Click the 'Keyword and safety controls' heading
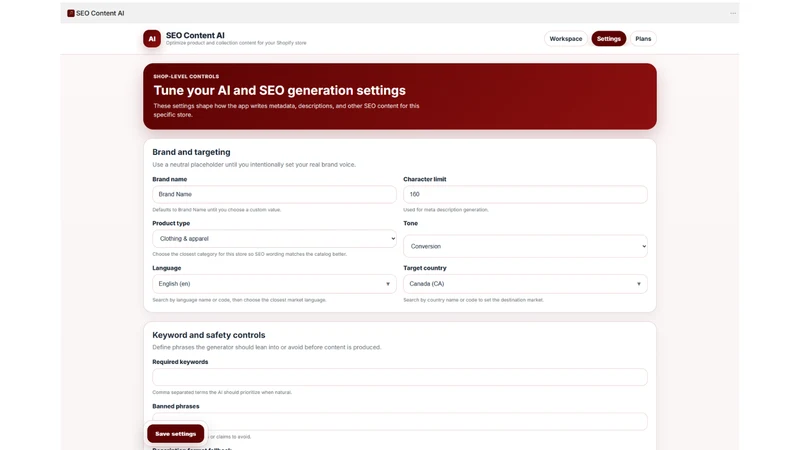The image size is (800, 450). [x=209, y=335]
